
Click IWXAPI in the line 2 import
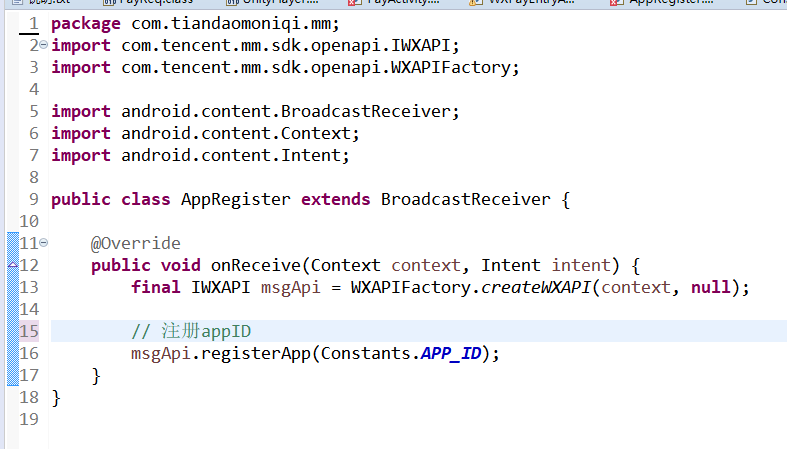pos(420,46)
